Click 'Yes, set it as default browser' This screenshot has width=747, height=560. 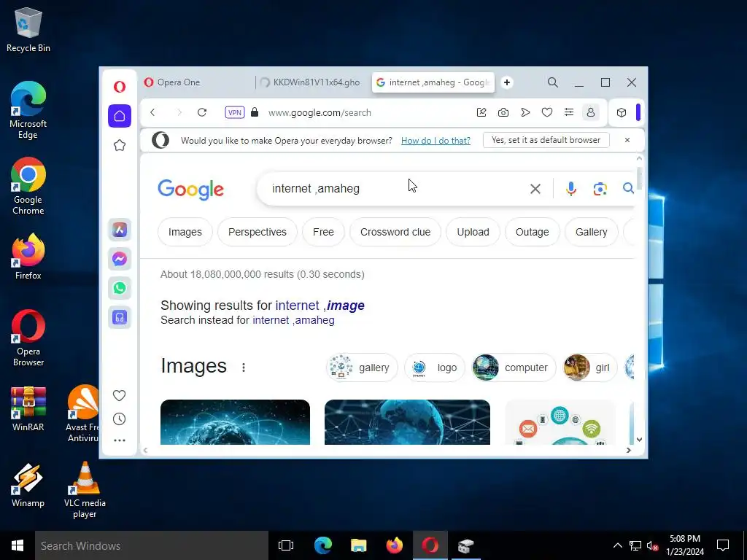point(546,140)
